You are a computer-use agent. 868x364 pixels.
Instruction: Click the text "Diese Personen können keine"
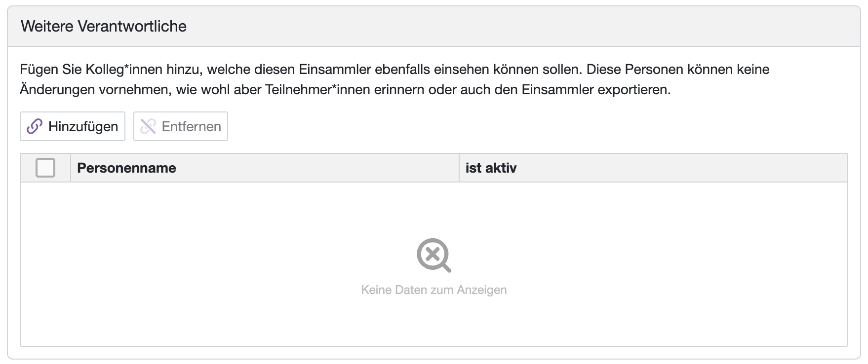[677, 69]
